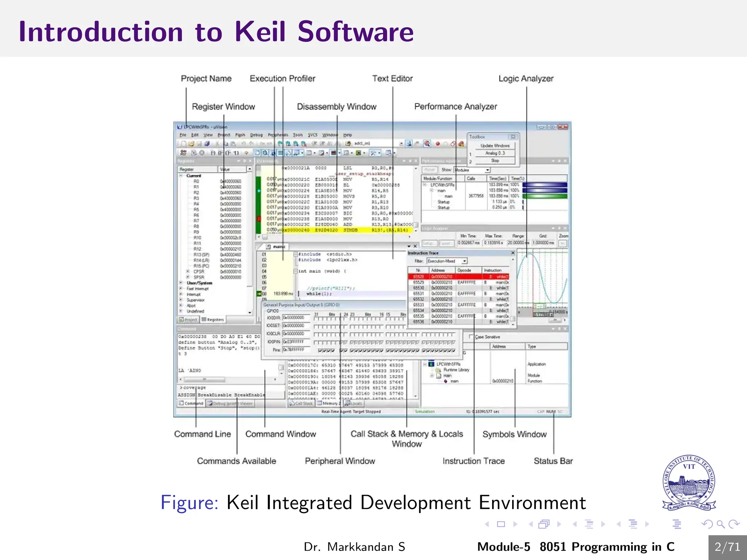Go to previous slide with Beamer arrow

coord(487,524)
